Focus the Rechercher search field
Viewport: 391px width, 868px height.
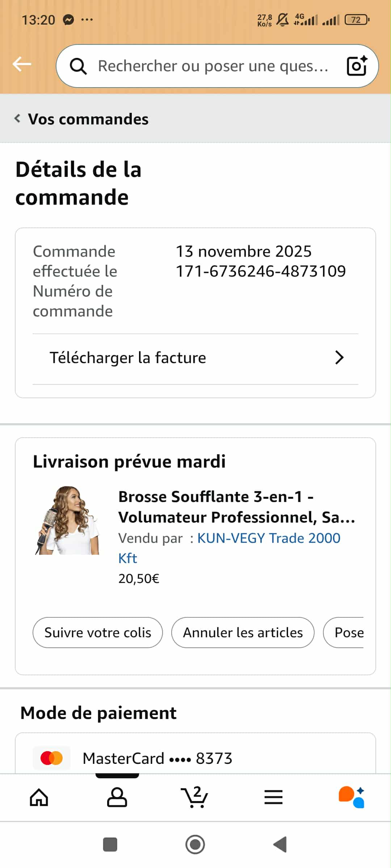(213, 66)
